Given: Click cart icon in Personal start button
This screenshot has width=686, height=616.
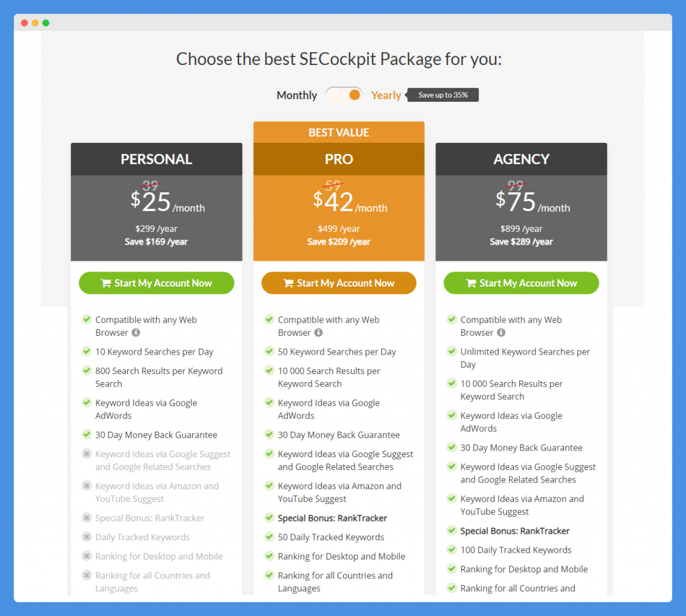Looking at the screenshot, I should coord(106,284).
